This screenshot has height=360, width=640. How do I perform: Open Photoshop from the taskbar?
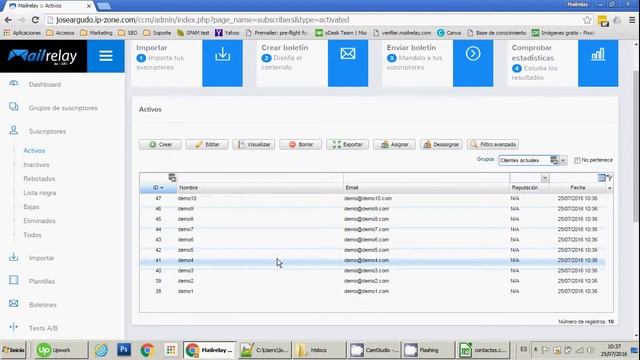[x=124, y=350]
